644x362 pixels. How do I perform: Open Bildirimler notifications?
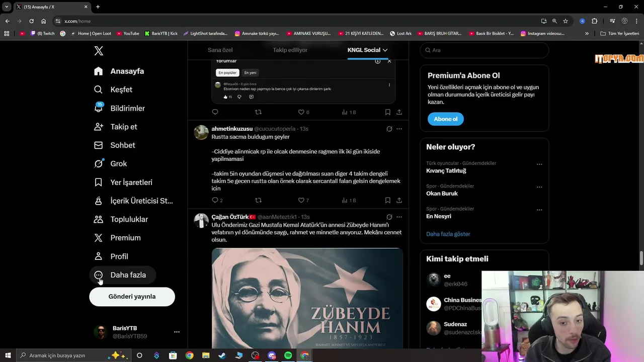coord(120,108)
